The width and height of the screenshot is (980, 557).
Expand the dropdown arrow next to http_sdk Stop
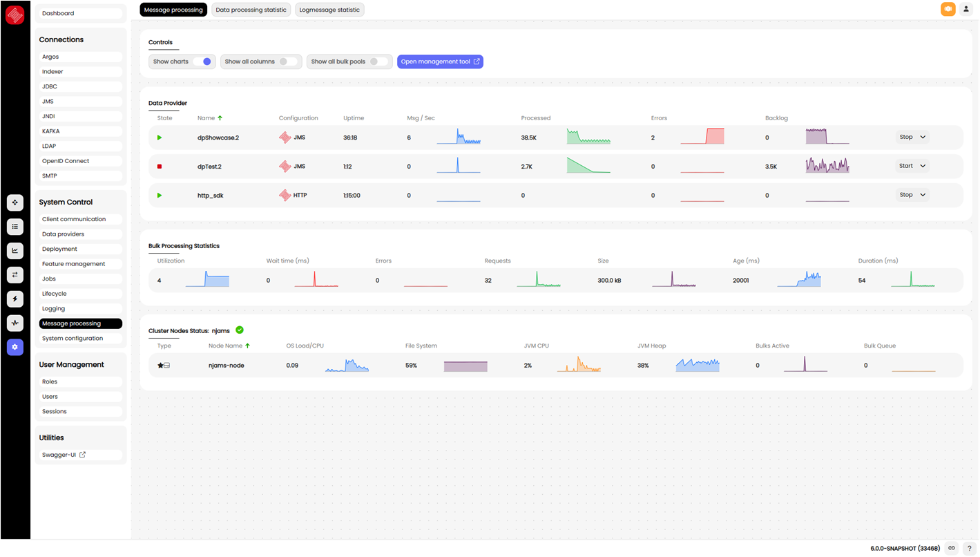[923, 196]
